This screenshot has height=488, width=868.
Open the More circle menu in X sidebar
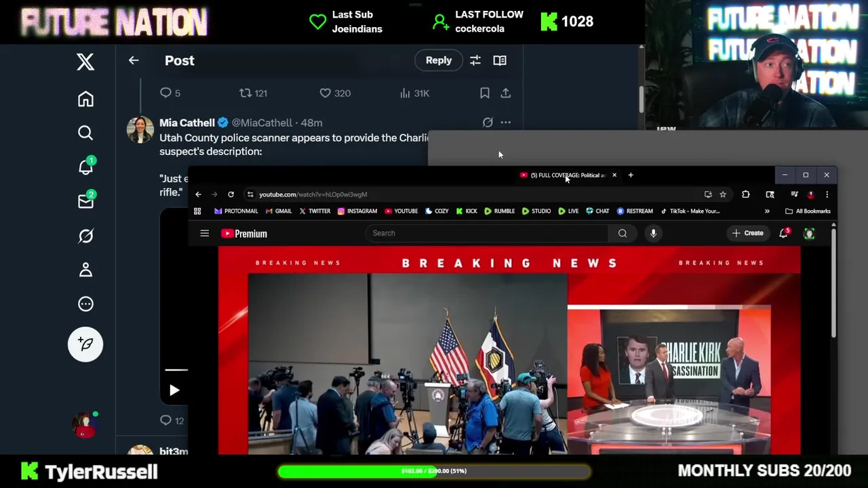coord(85,304)
